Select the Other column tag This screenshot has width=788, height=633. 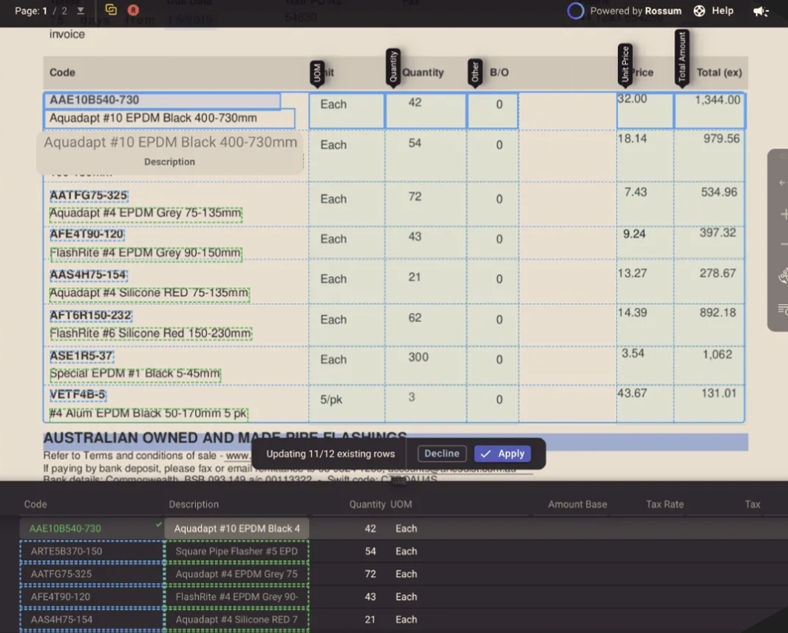(x=475, y=73)
